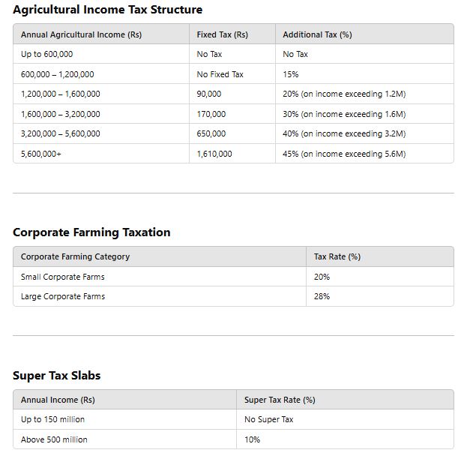Image resolution: width=476 pixels, height=465 pixels.
Task: Click the 28% tax rate cell
Action: pyautogui.click(x=322, y=296)
